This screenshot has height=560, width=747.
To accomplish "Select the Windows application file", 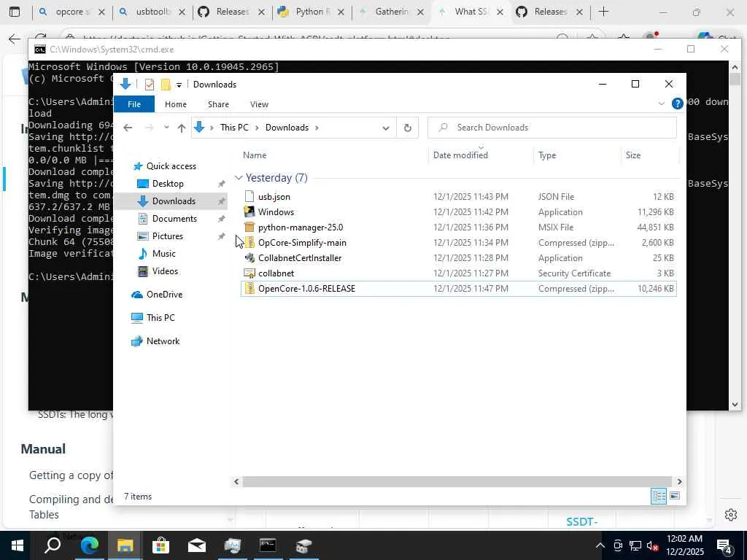I will point(276,212).
